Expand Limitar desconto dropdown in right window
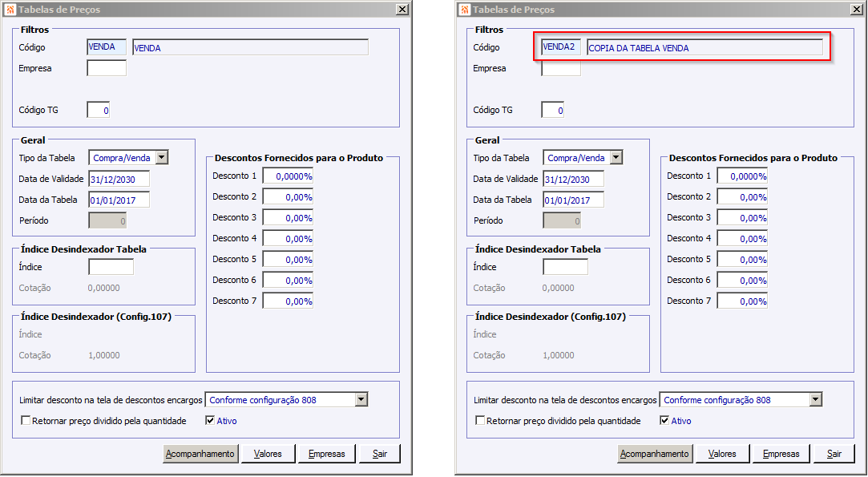Viewport: 868px width, 477px height. pyautogui.click(x=815, y=399)
